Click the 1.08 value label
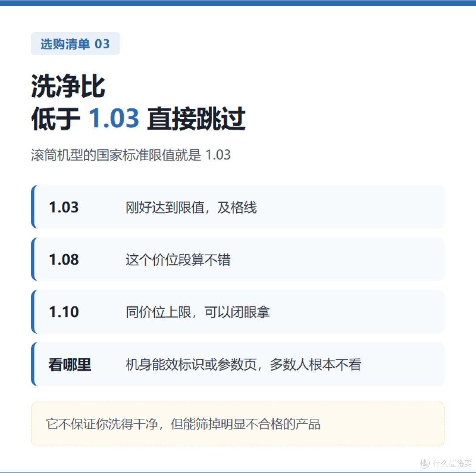The height and width of the screenshot is (473, 476). (x=64, y=260)
